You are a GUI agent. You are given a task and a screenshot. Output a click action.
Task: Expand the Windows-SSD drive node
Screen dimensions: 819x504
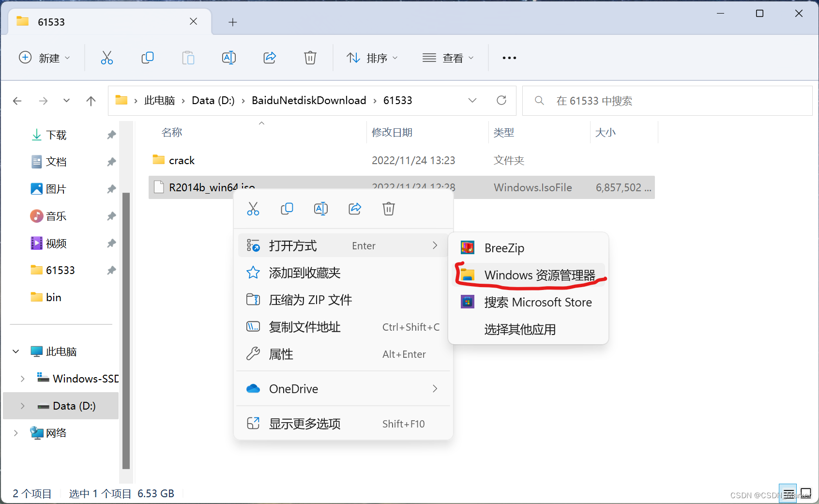(23, 379)
